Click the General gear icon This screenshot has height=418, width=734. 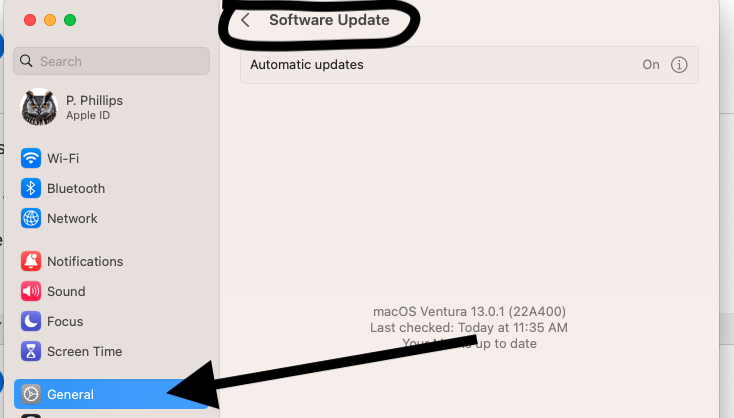tap(31, 394)
